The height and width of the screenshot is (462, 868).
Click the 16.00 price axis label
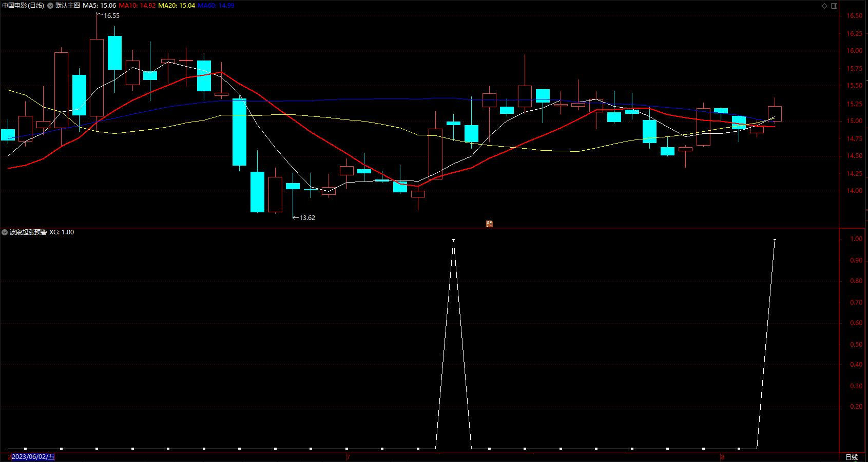click(855, 51)
